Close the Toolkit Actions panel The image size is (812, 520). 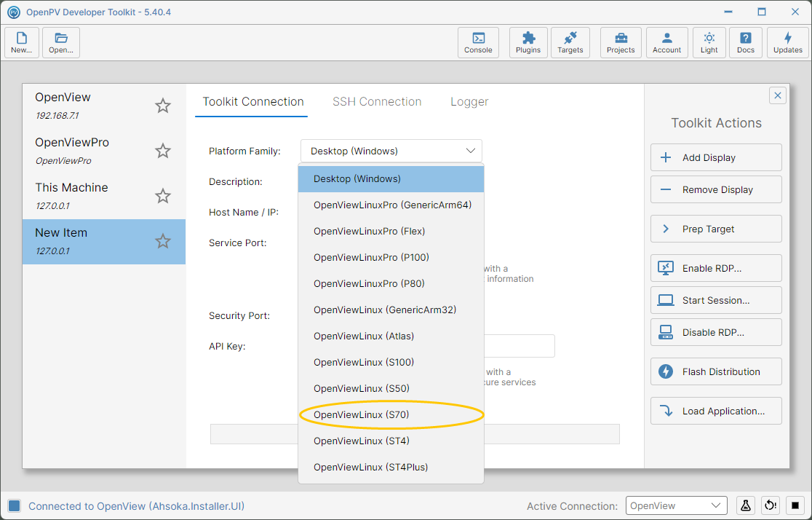pyautogui.click(x=777, y=95)
